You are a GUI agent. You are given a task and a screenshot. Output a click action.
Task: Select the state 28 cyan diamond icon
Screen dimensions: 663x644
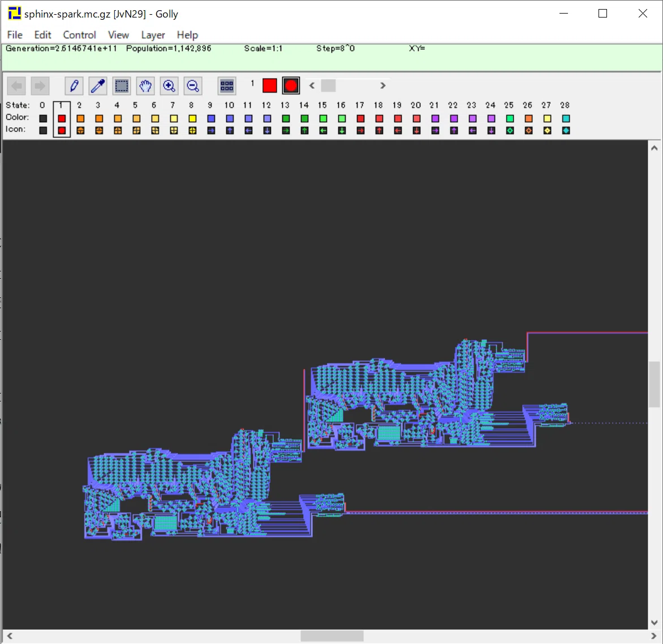566,131
